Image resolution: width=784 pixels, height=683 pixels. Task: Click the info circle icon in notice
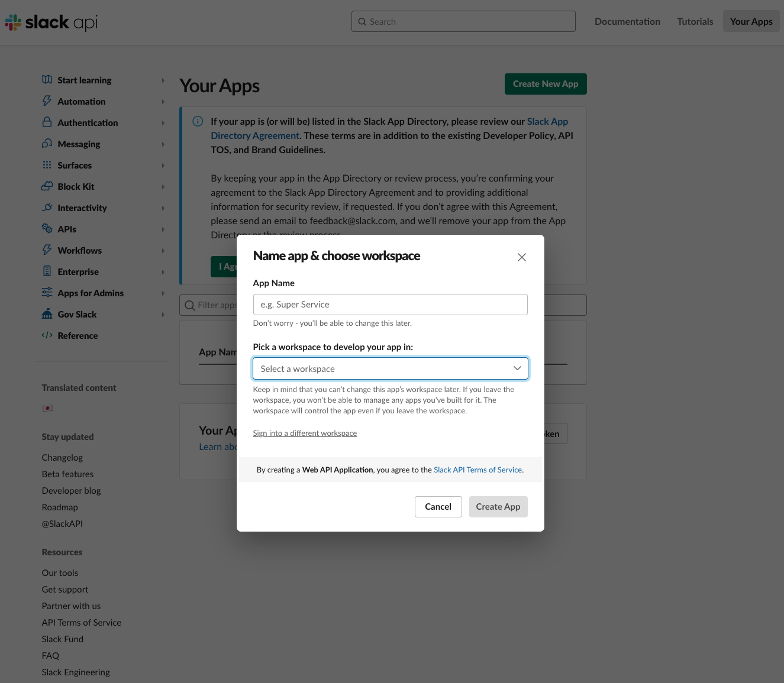point(198,121)
